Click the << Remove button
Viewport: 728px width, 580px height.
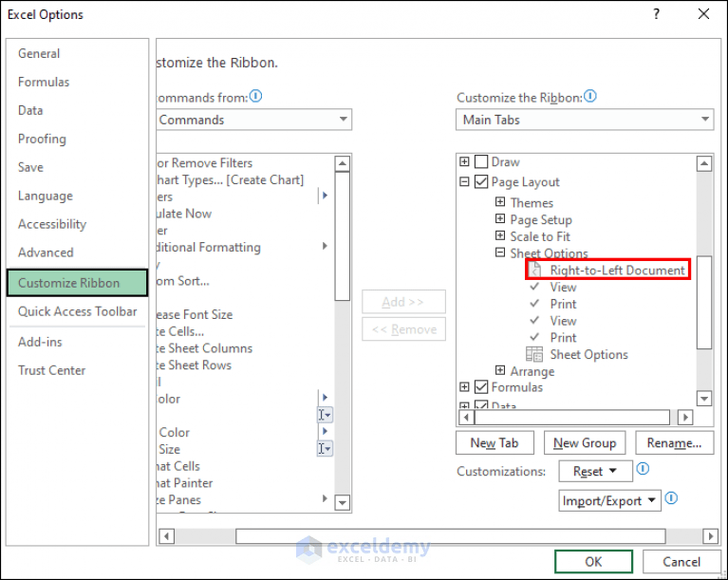click(403, 329)
